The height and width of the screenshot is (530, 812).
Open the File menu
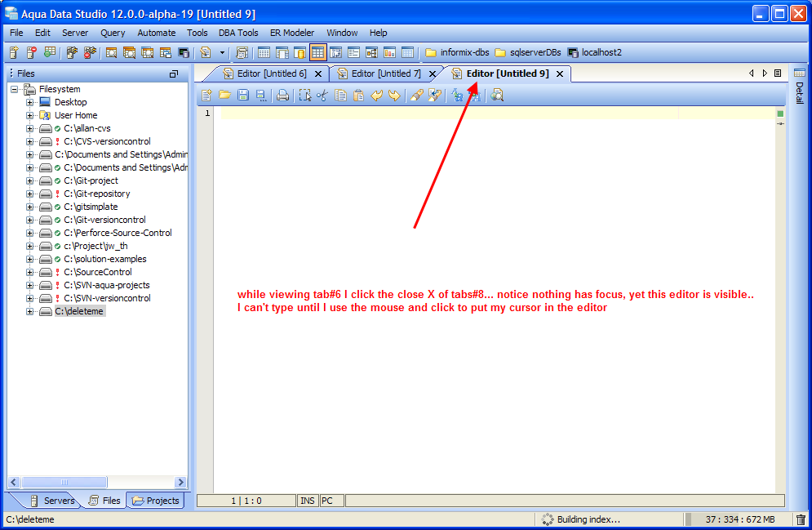coord(16,33)
